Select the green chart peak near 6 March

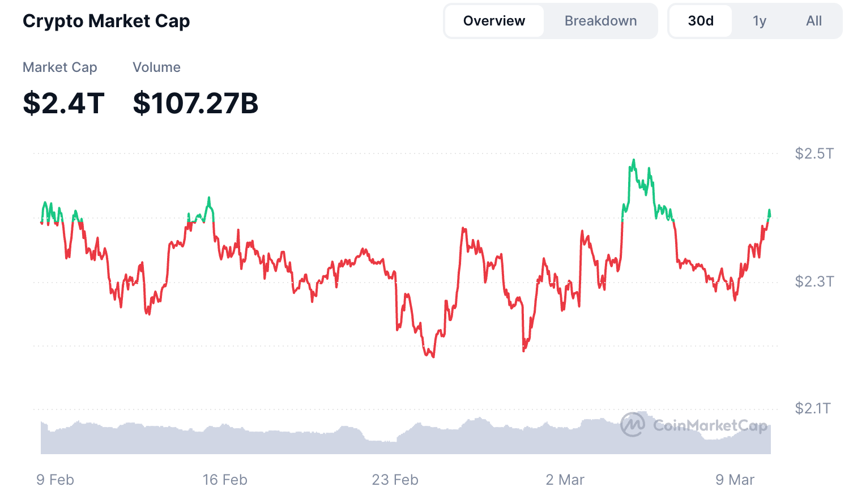pyautogui.click(x=633, y=164)
